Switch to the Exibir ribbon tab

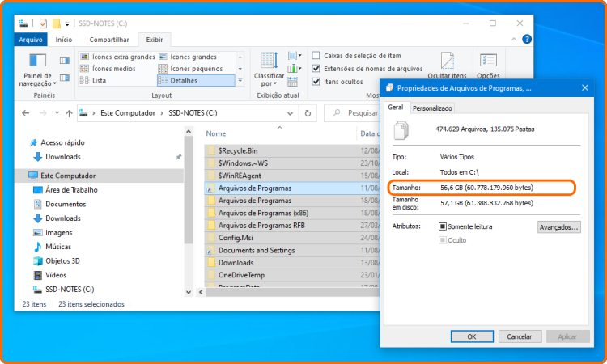155,40
